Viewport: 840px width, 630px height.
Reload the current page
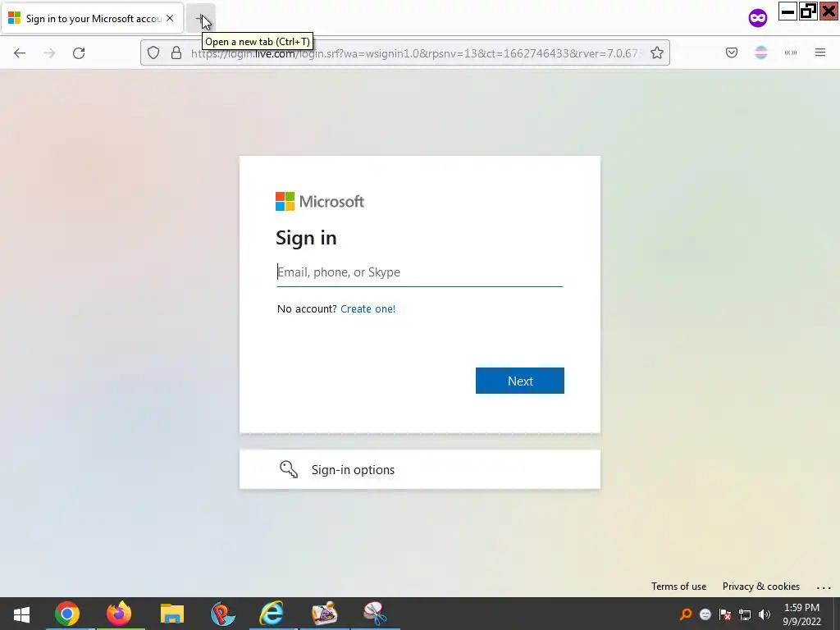coord(79,53)
